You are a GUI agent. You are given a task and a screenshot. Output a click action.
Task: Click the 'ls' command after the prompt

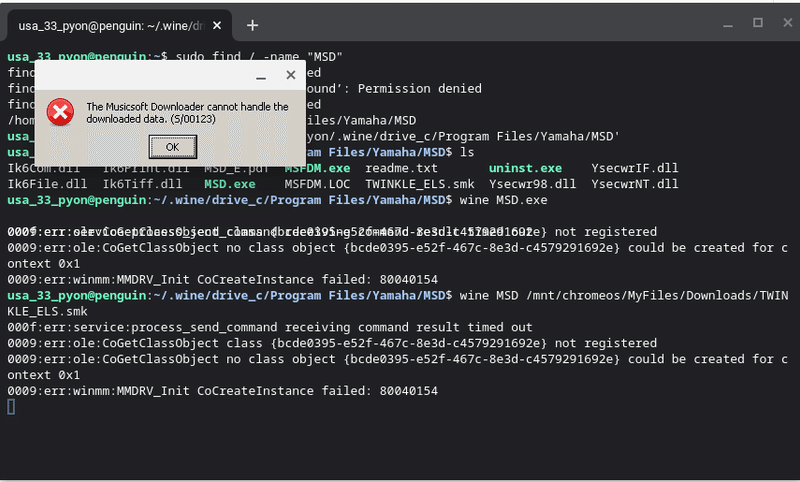tap(467, 153)
